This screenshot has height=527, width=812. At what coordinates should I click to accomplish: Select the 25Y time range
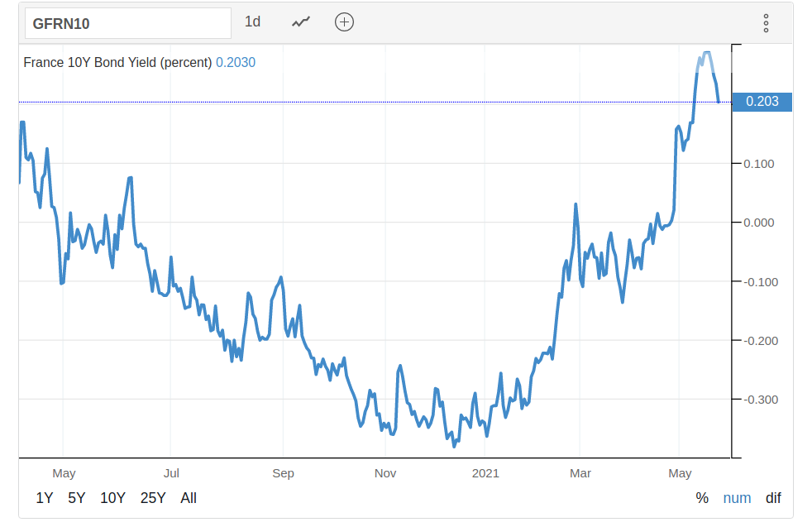point(153,498)
